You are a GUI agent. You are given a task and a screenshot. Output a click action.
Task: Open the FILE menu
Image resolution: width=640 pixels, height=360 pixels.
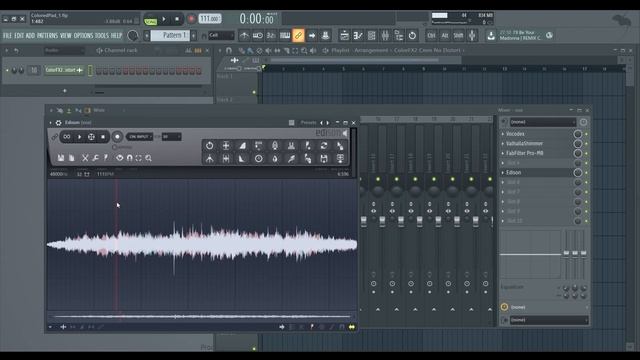coord(7,36)
